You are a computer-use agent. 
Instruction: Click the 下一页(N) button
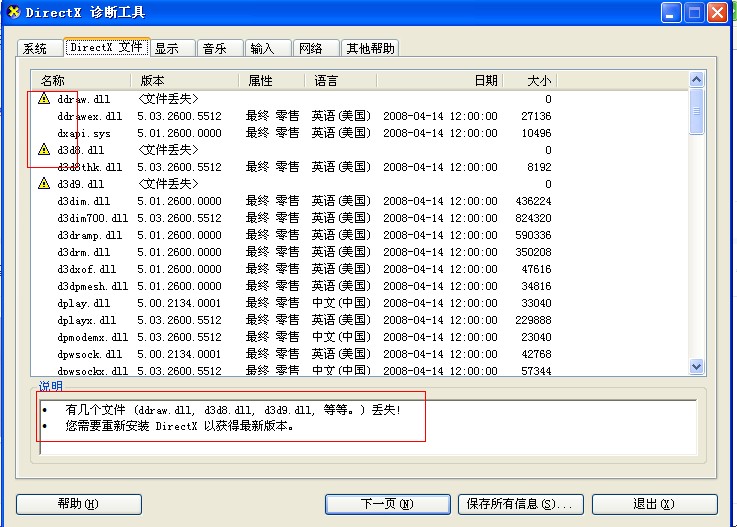(x=387, y=504)
